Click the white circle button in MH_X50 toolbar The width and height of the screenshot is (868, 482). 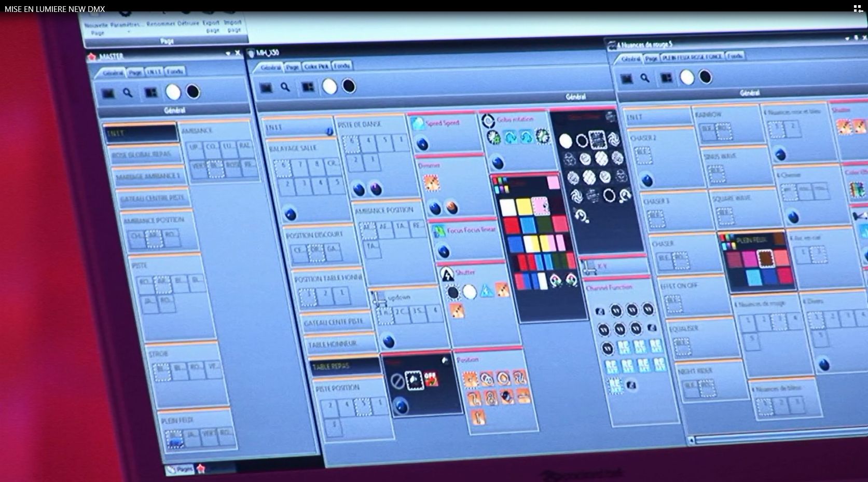click(329, 87)
